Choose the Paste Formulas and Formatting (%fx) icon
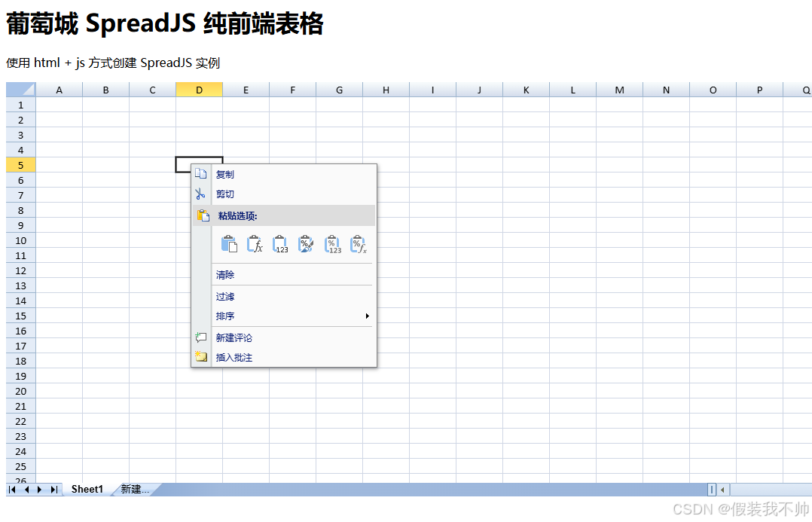The width and height of the screenshot is (812, 522). (359, 244)
